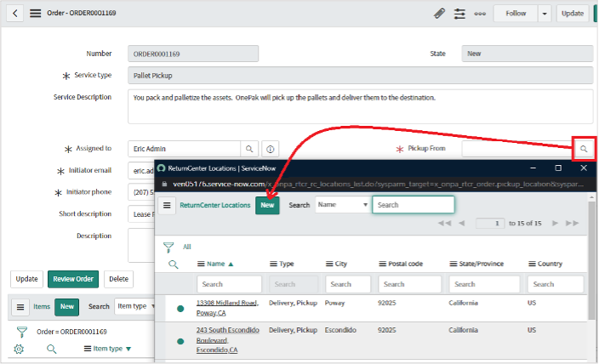599x364 pixels.
Task: Click the Name column search field
Action: coord(229,284)
